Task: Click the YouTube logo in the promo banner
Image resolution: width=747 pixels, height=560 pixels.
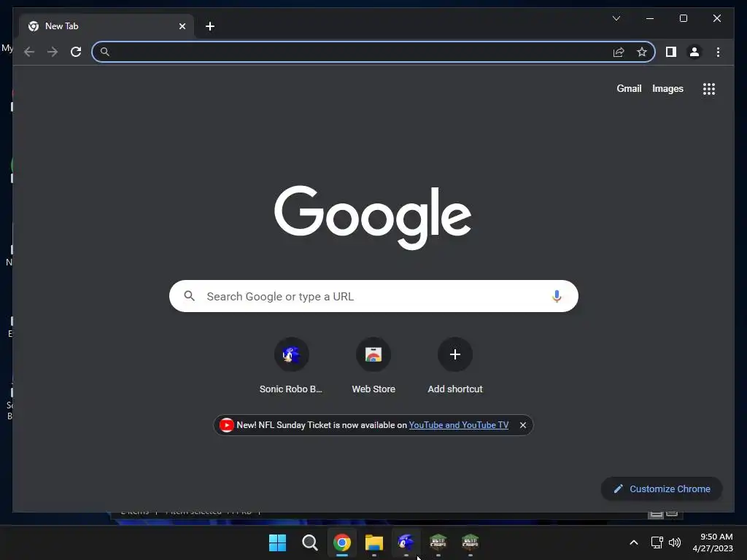Action: click(227, 425)
